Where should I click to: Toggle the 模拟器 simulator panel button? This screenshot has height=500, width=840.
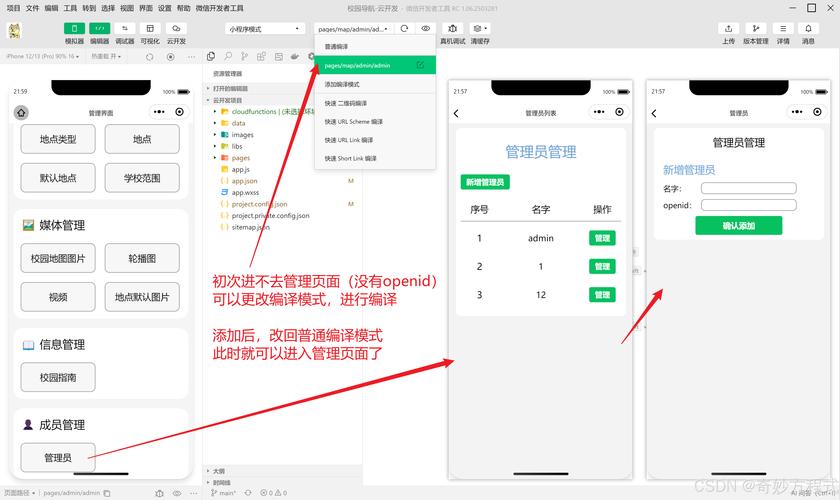pyautogui.click(x=74, y=28)
